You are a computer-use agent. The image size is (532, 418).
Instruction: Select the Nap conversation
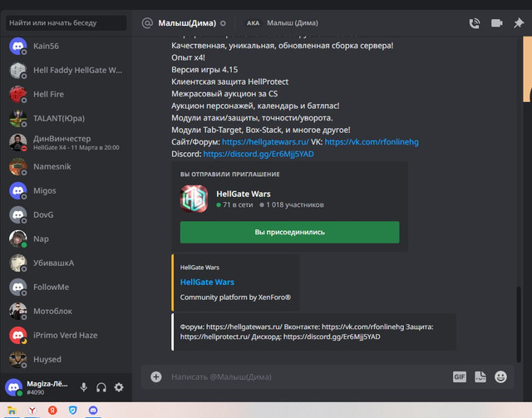point(66,239)
